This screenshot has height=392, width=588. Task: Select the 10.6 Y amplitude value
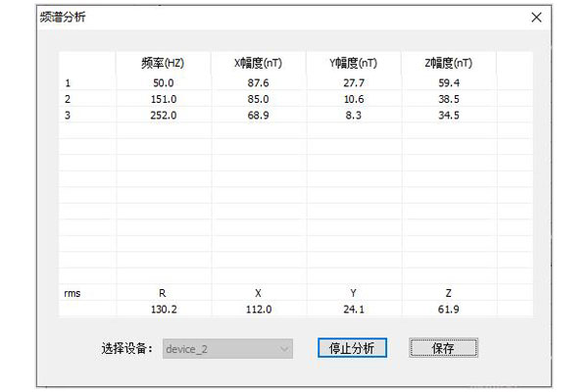(353, 99)
